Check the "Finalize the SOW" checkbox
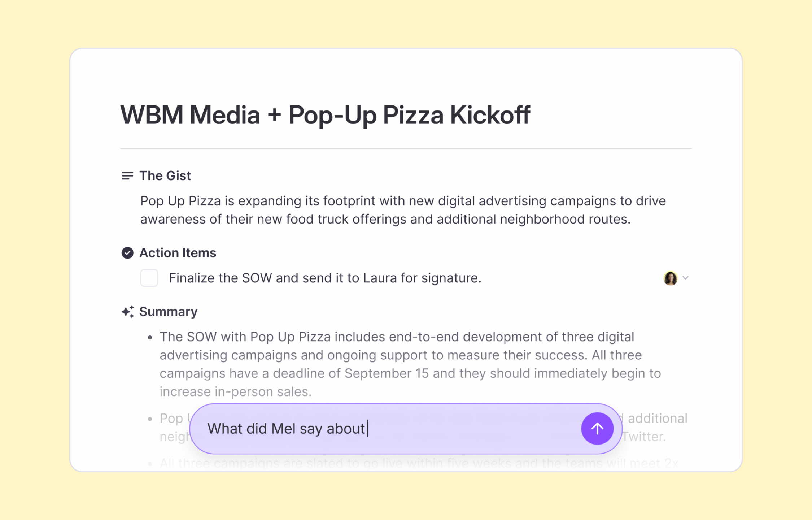The height and width of the screenshot is (520, 812). coord(149,278)
